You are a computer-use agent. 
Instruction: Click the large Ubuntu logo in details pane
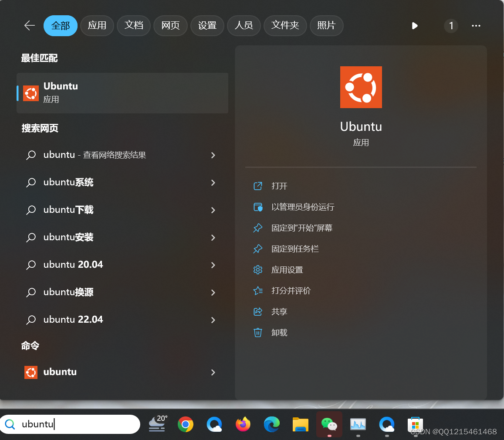pyautogui.click(x=361, y=87)
